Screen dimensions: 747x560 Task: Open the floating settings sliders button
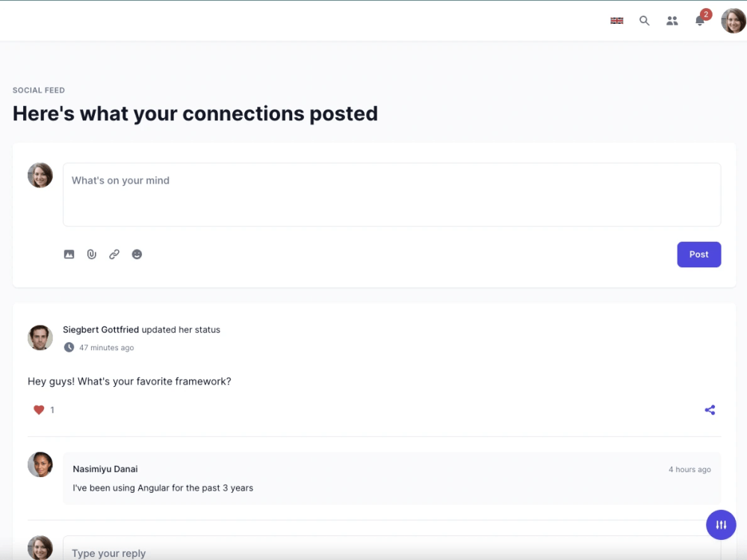coord(721,525)
